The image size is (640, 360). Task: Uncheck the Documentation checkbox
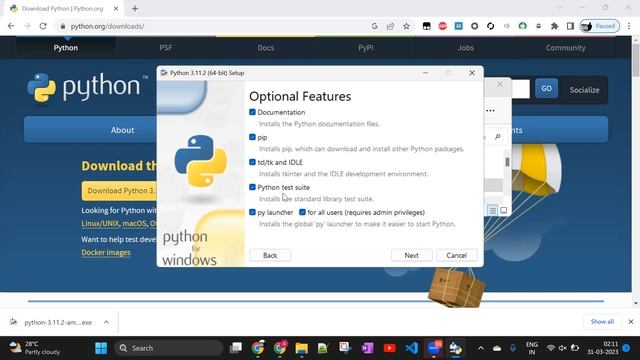coord(252,112)
